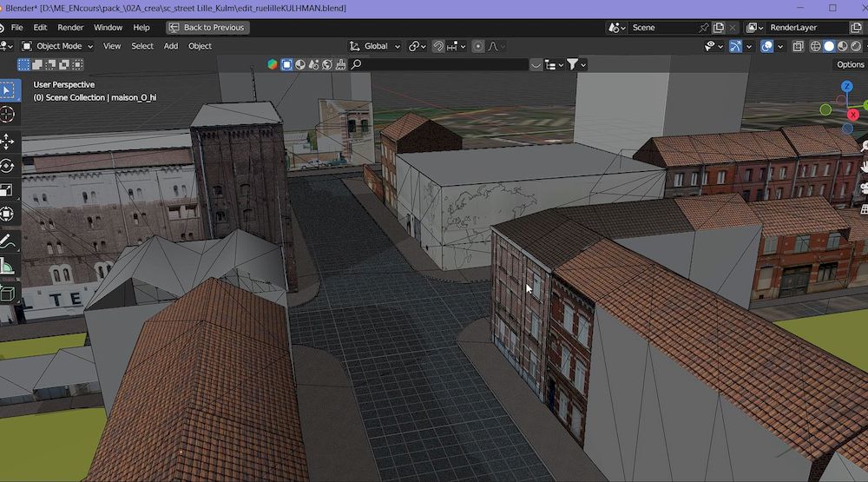Toggle X-Ray view

click(x=799, y=46)
